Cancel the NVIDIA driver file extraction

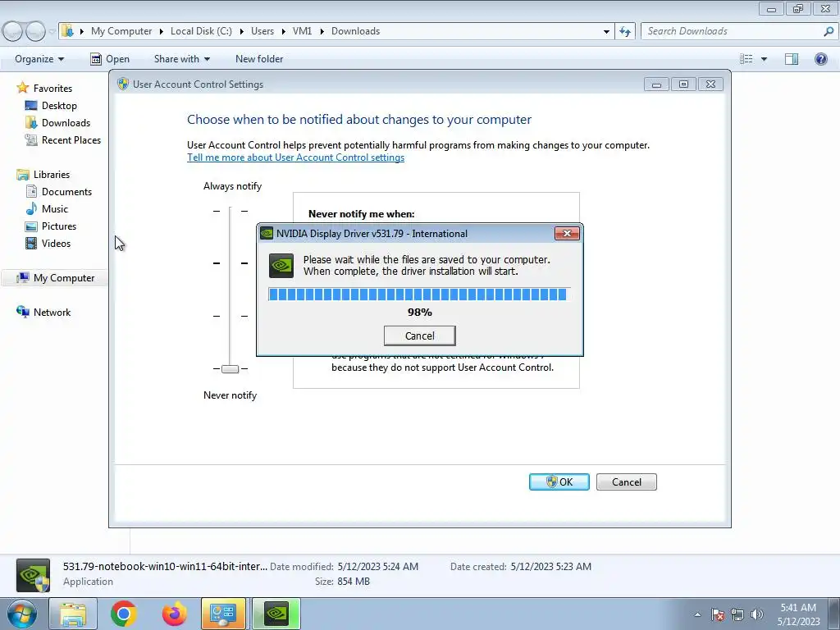(x=419, y=336)
